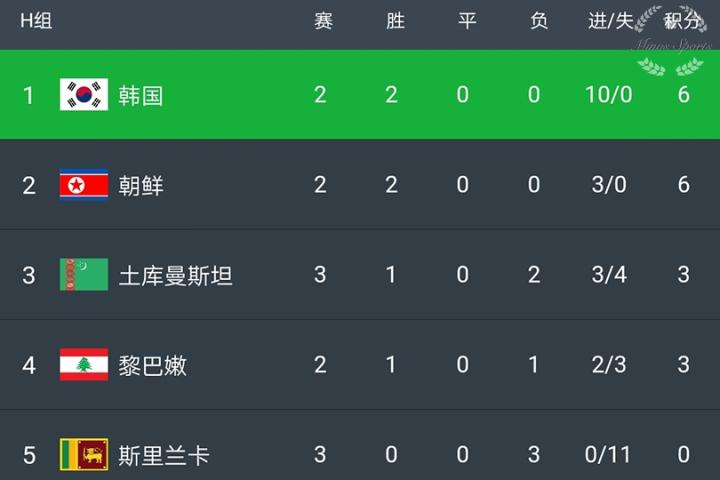Click the Sri Lanka flag icon
The image size is (720, 480).
(x=84, y=455)
